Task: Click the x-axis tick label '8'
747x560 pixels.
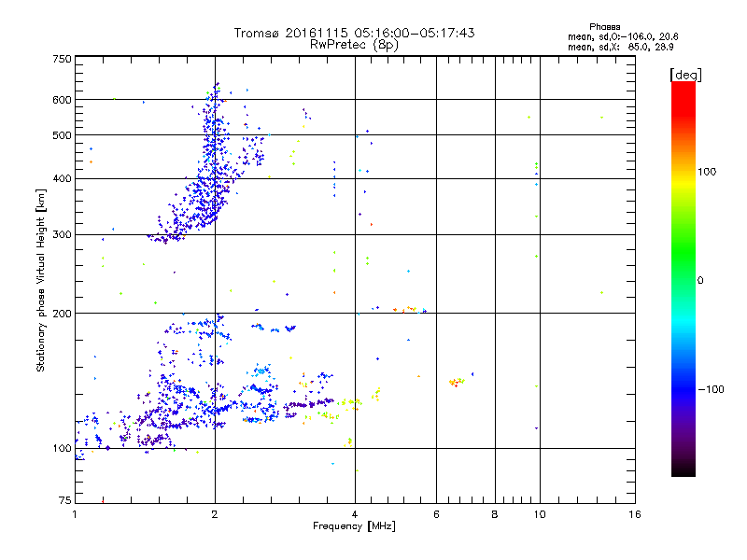Action: coord(495,514)
